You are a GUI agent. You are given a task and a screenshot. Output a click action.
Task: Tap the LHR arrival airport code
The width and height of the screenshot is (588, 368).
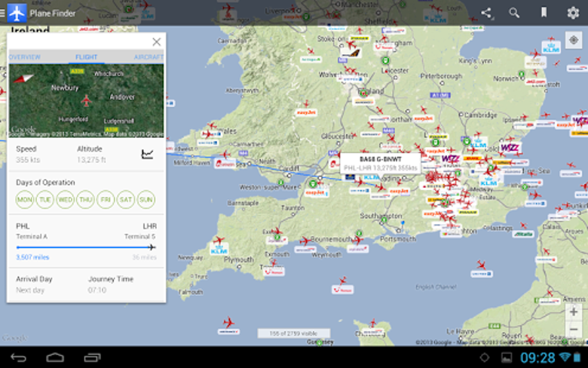[150, 226]
